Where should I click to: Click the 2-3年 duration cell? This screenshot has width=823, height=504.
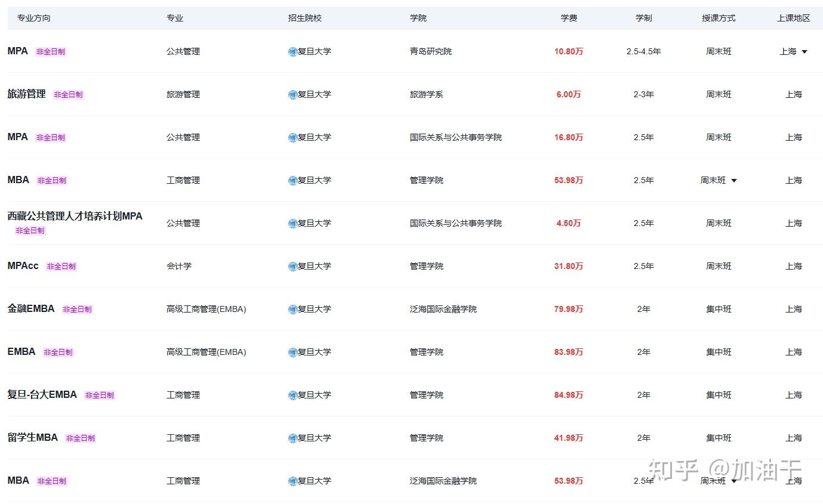[x=644, y=95]
